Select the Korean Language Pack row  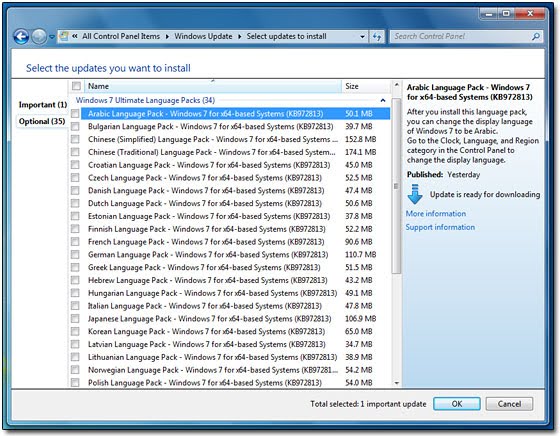pos(230,331)
